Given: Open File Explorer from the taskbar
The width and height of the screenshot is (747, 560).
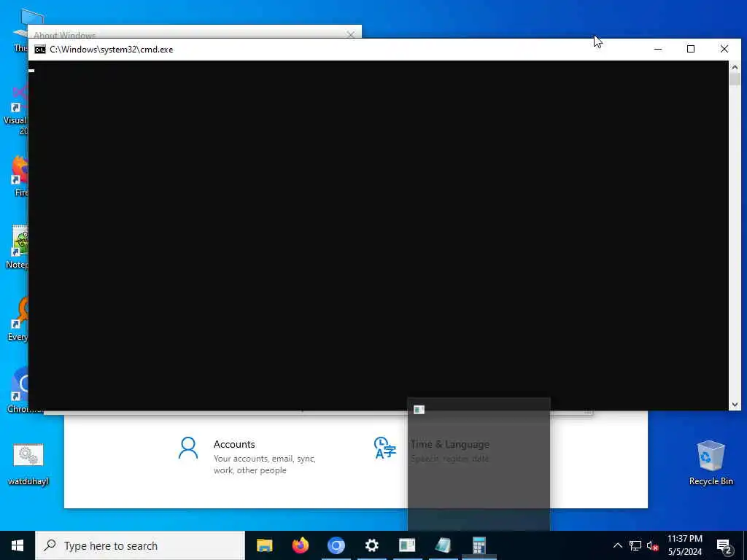Looking at the screenshot, I should (x=264, y=545).
